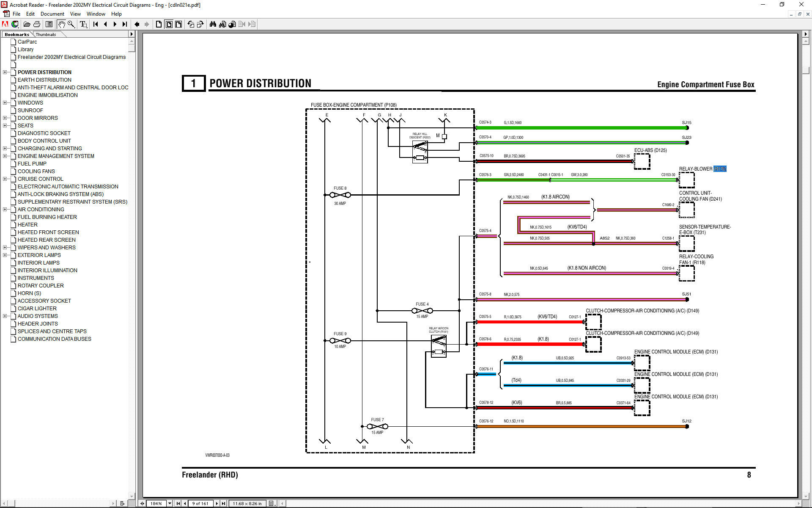Go to Next Page using toolbar arrow
This screenshot has height=508, width=812.
115,24
